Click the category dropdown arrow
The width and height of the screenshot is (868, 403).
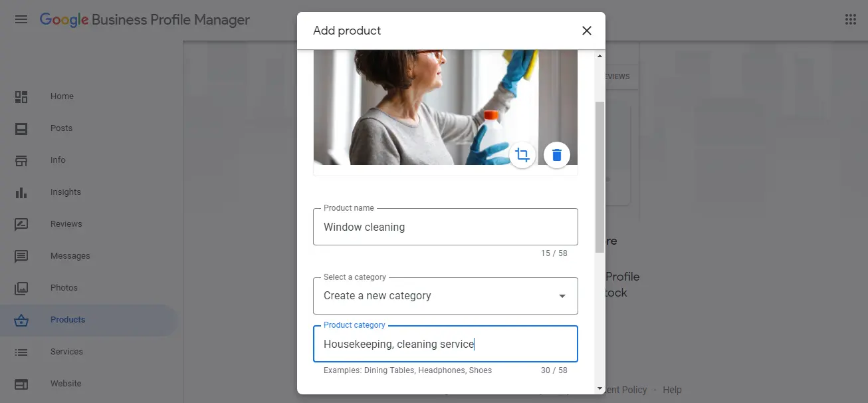pos(562,296)
